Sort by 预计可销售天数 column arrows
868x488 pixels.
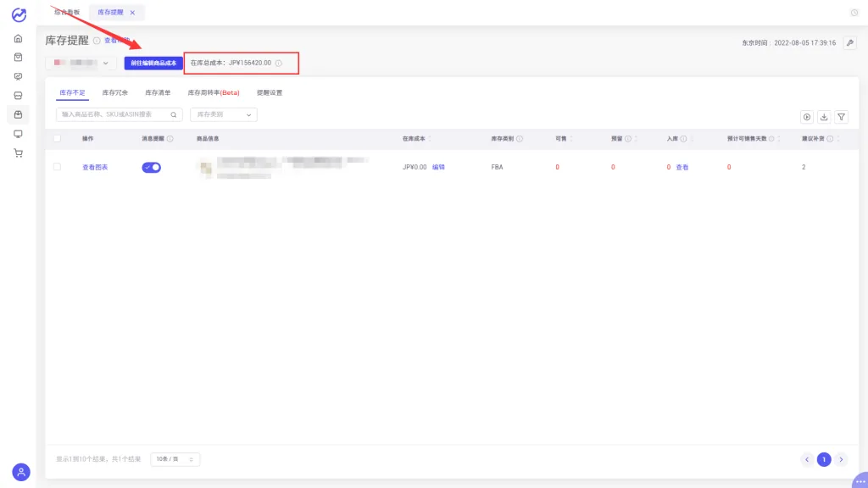click(779, 139)
